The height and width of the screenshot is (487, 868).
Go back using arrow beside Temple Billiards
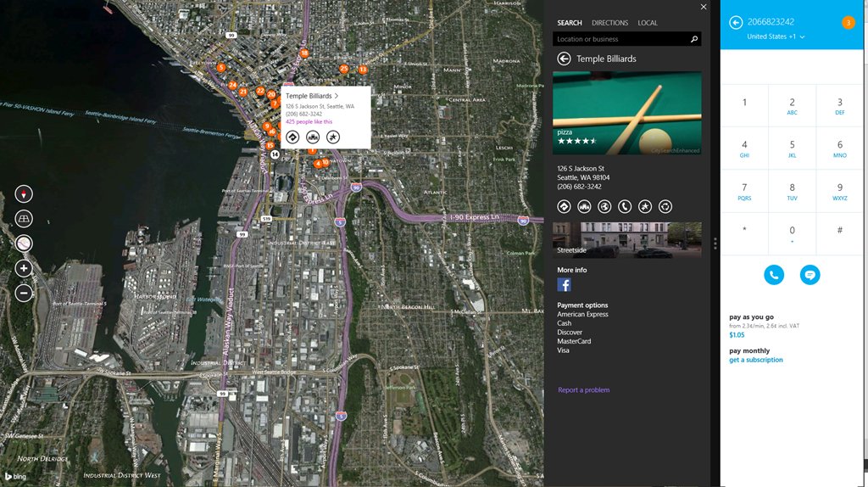click(x=564, y=59)
